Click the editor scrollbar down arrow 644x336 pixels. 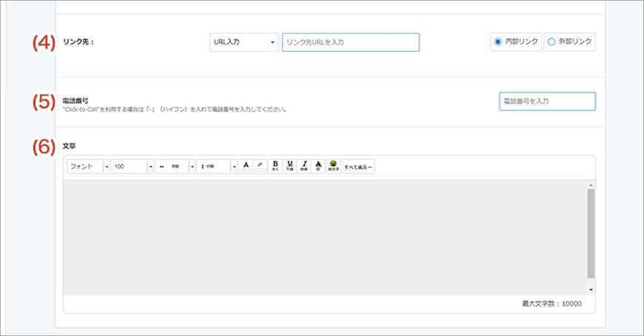coord(591,289)
